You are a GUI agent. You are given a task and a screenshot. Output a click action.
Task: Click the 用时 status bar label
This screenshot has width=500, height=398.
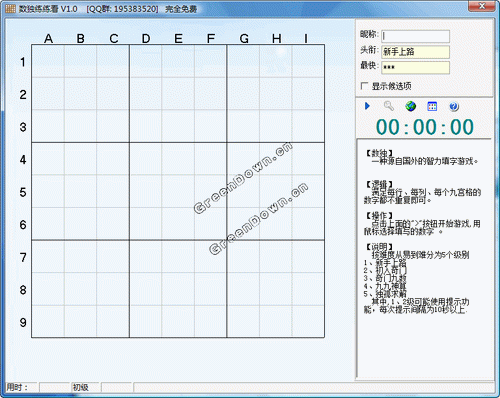17,387
